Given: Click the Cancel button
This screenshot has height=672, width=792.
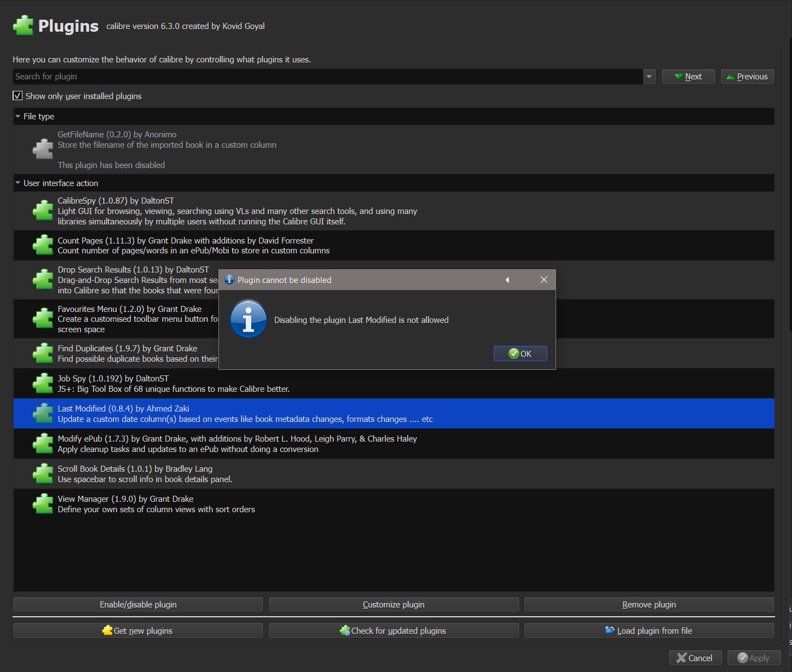Looking at the screenshot, I should click(x=695, y=658).
